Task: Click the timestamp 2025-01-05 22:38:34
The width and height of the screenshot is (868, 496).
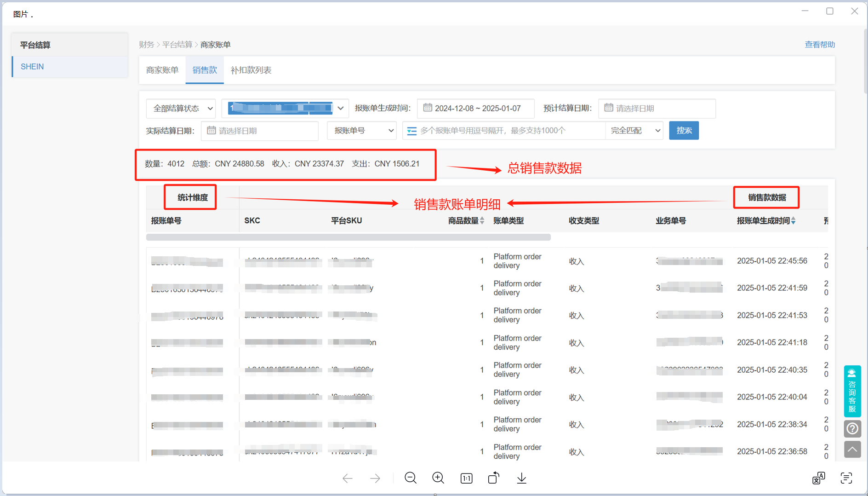Action: click(x=772, y=424)
